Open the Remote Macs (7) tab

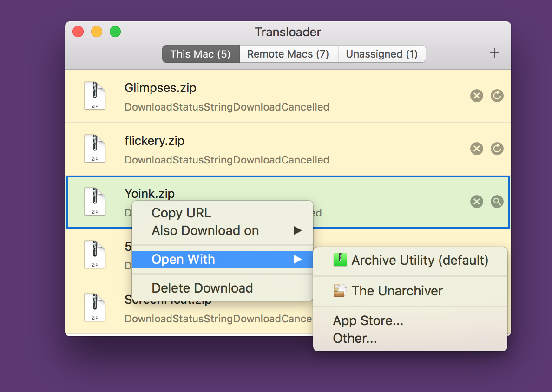[289, 54]
